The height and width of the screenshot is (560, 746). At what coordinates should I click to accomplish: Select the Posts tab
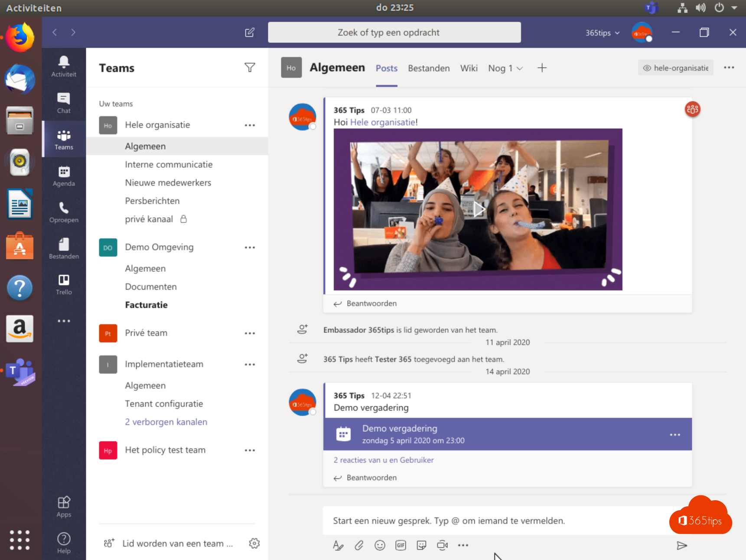click(387, 68)
